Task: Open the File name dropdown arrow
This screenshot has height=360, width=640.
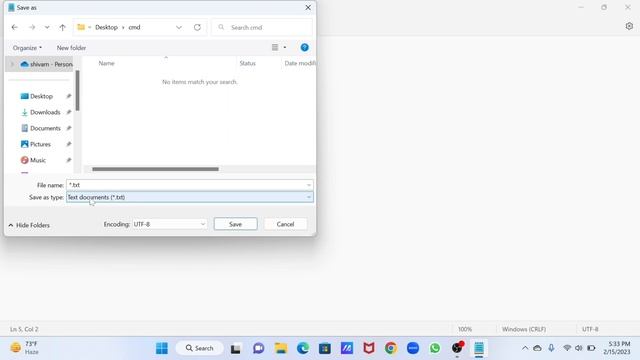Action: 309,185
